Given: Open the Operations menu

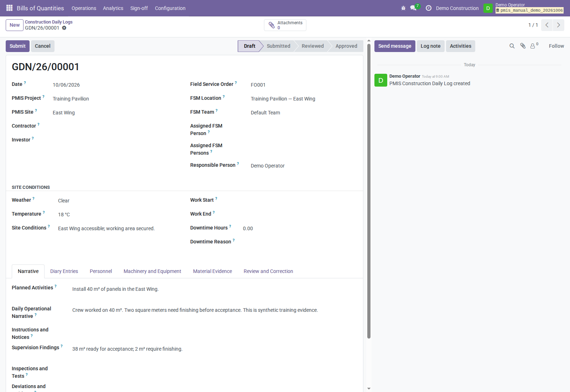Looking at the screenshot, I should [x=84, y=8].
